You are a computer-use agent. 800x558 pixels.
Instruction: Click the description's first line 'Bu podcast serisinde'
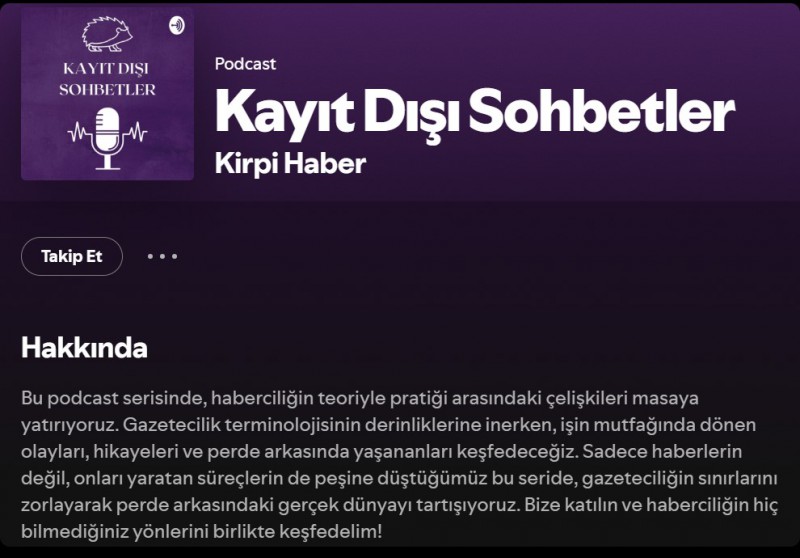[x=114, y=398]
